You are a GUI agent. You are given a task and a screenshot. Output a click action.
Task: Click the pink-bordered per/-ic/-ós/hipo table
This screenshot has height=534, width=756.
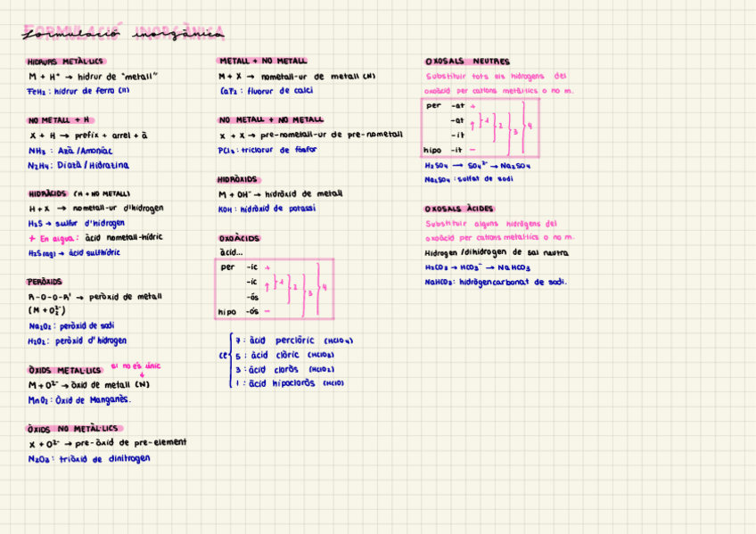point(275,289)
